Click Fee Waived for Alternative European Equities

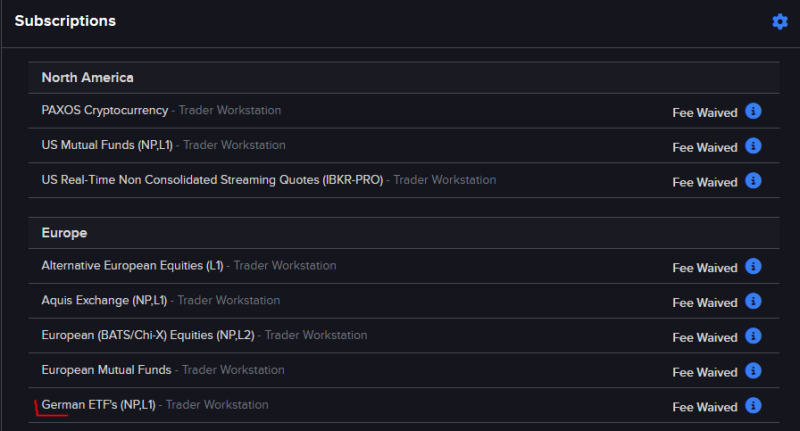pos(705,268)
